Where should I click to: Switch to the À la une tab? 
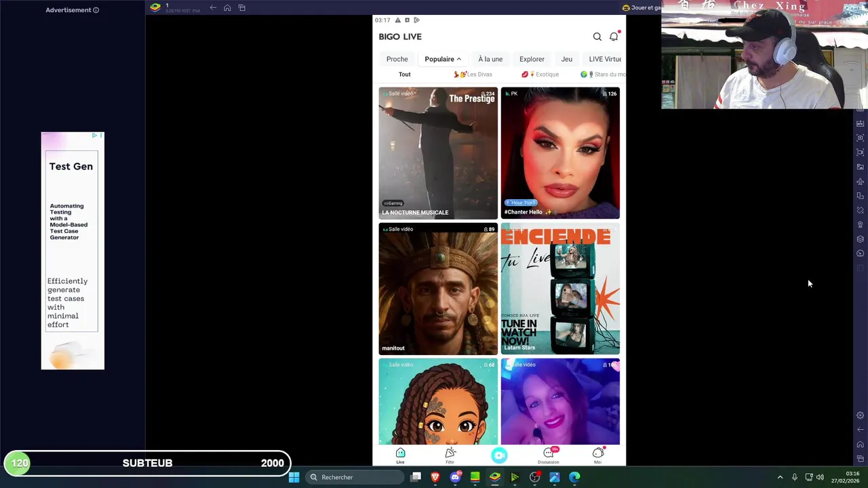coord(490,59)
